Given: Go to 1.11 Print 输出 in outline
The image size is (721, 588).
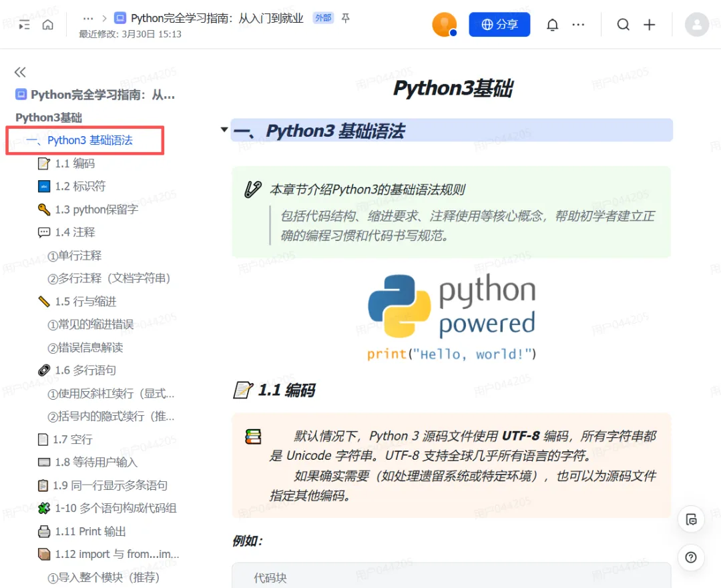Looking at the screenshot, I should click(82, 531).
